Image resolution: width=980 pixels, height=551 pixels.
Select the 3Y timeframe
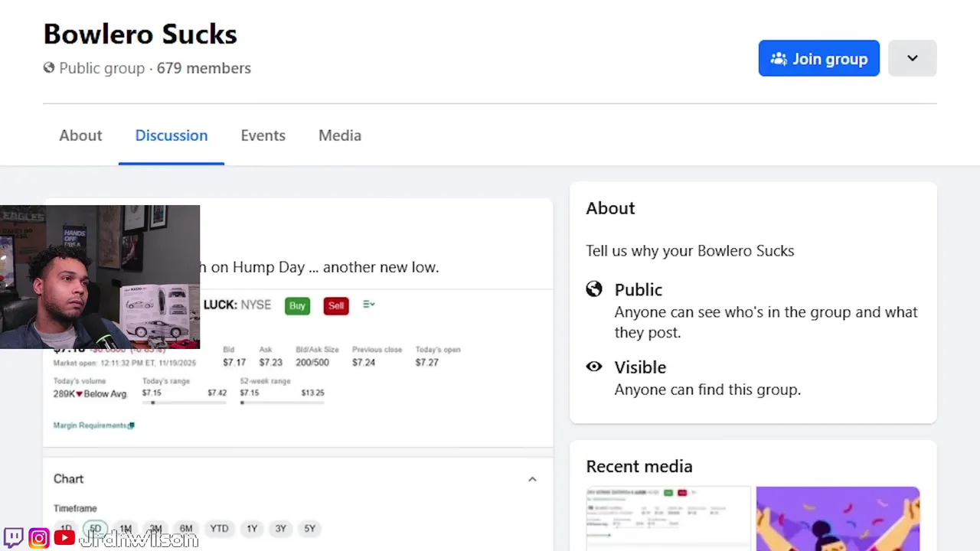281,528
